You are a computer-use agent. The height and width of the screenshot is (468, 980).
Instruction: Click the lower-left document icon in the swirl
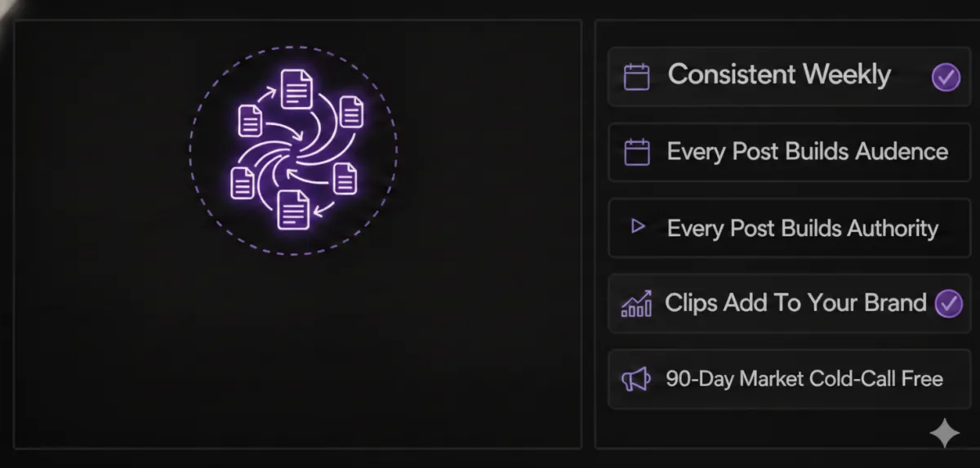pyautogui.click(x=243, y=182)
